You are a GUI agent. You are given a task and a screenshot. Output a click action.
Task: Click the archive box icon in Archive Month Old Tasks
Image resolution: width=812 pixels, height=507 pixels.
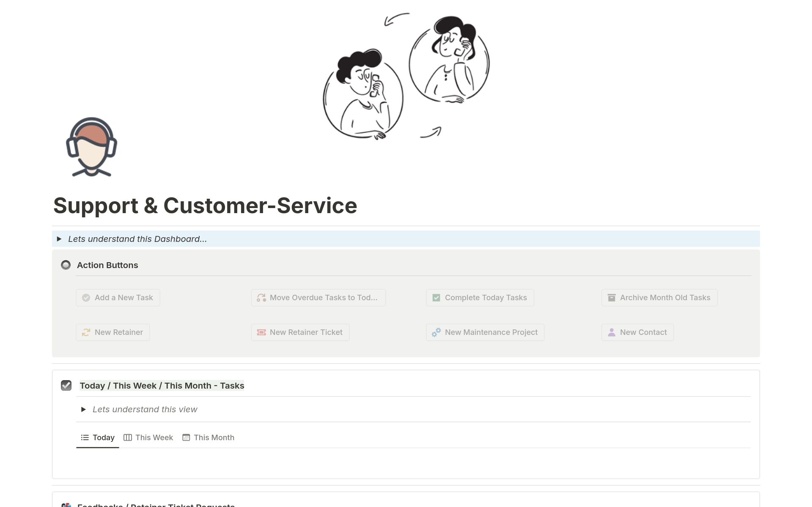[x=612, y=298]
